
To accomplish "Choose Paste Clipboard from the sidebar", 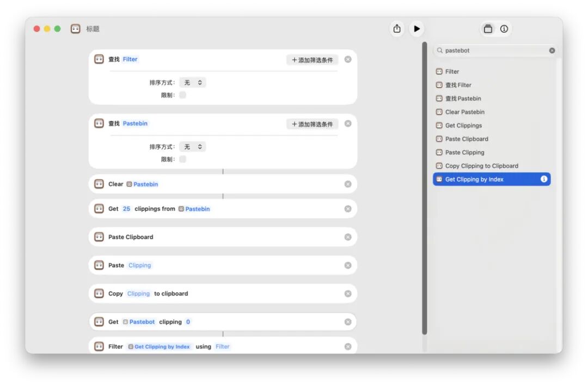I will click(x=491, y=139).
